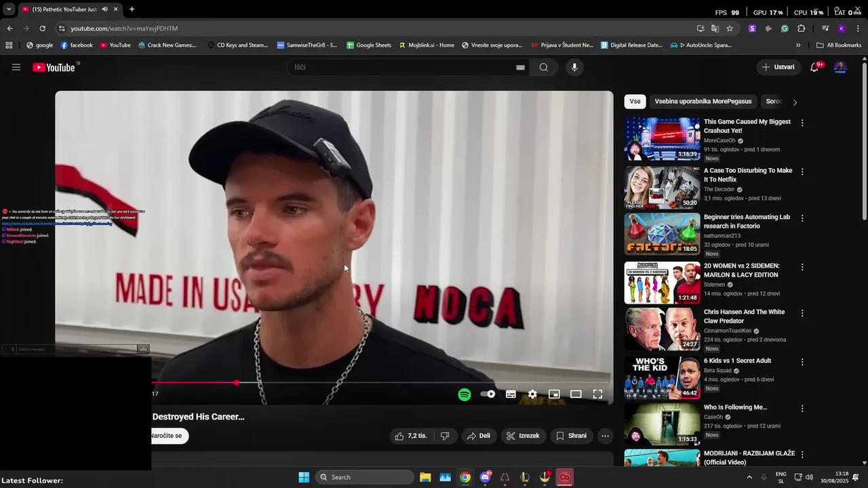The image size is (868, 488).
Task: Open menu for This Game Caused My Biggest Crashout
Action: [x=802, y=123]
